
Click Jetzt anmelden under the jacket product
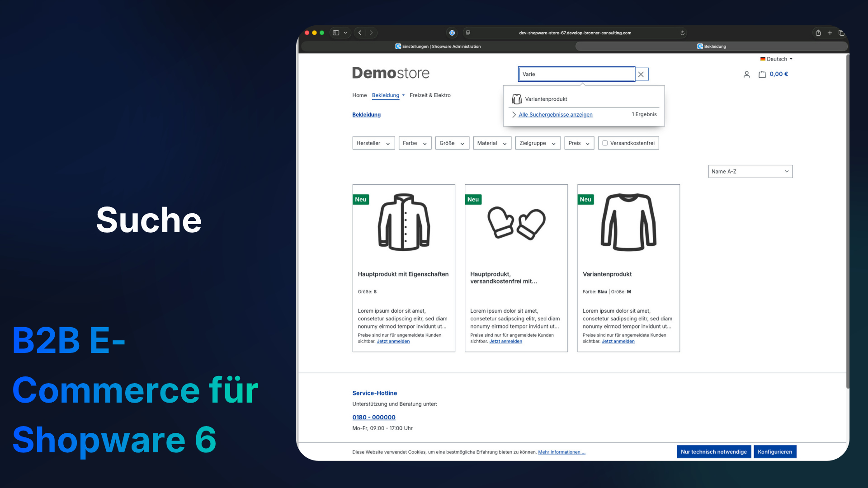pyautogui.click(x=393, y=342)
